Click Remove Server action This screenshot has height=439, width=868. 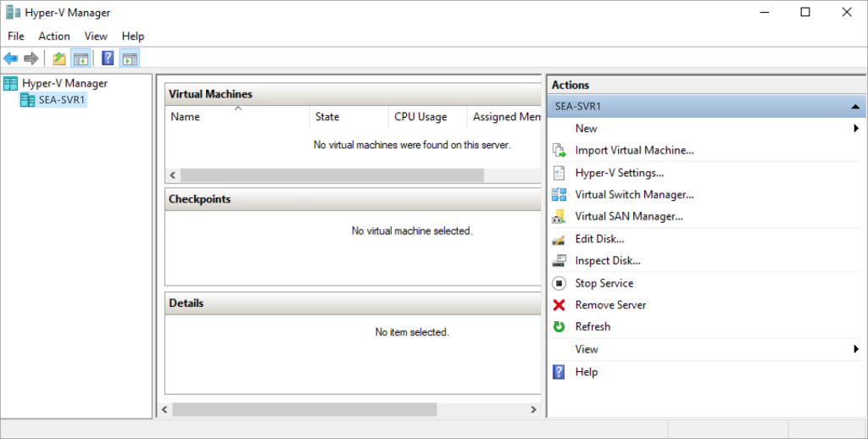point(610,305)
